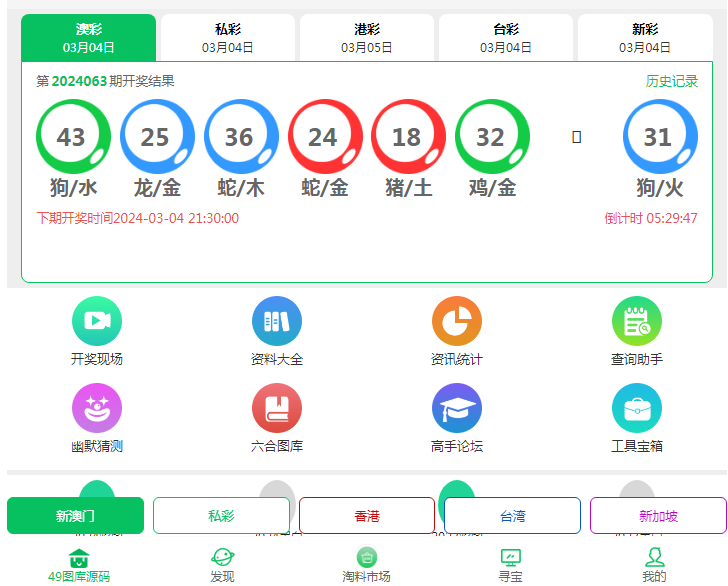Click the 新澳门 green button

click(75, 515)
